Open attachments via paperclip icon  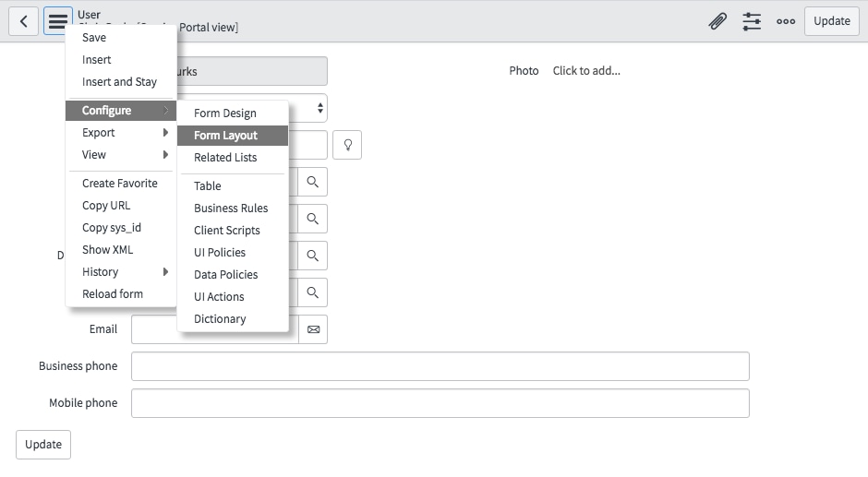point(717,21)
